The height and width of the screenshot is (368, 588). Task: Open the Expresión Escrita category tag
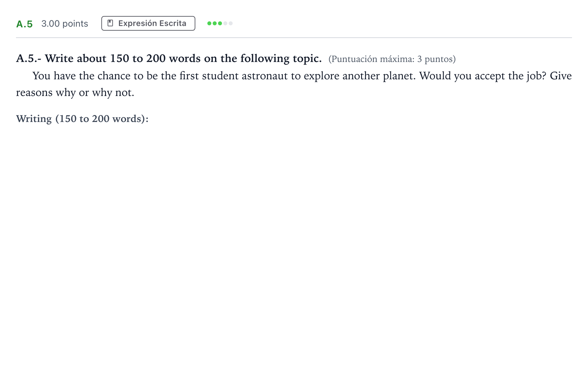coord(148,23)
